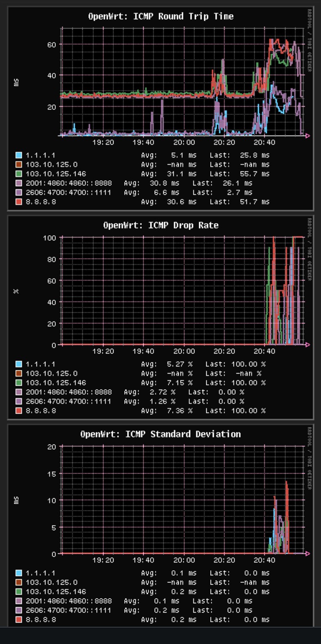
Task: Click the 20:00 time label on Round Trip Time graph
Action: [184, 142]
